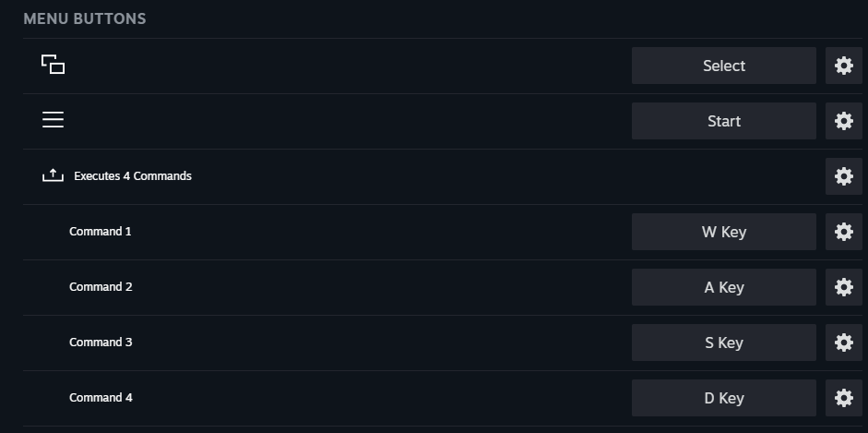Open gear settings for W Key command

pyautogui.click(x=843, y=232)
